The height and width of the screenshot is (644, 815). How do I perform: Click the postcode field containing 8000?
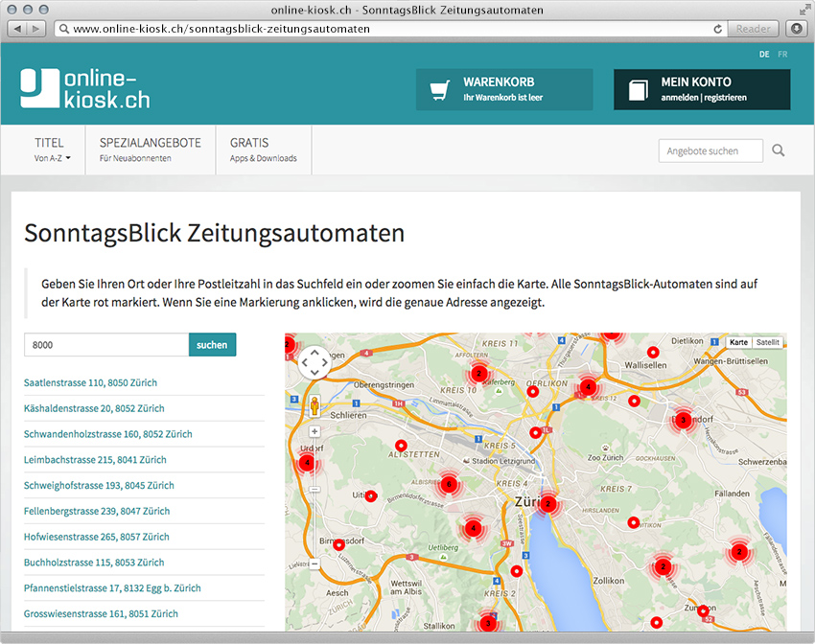pos(106,345)
